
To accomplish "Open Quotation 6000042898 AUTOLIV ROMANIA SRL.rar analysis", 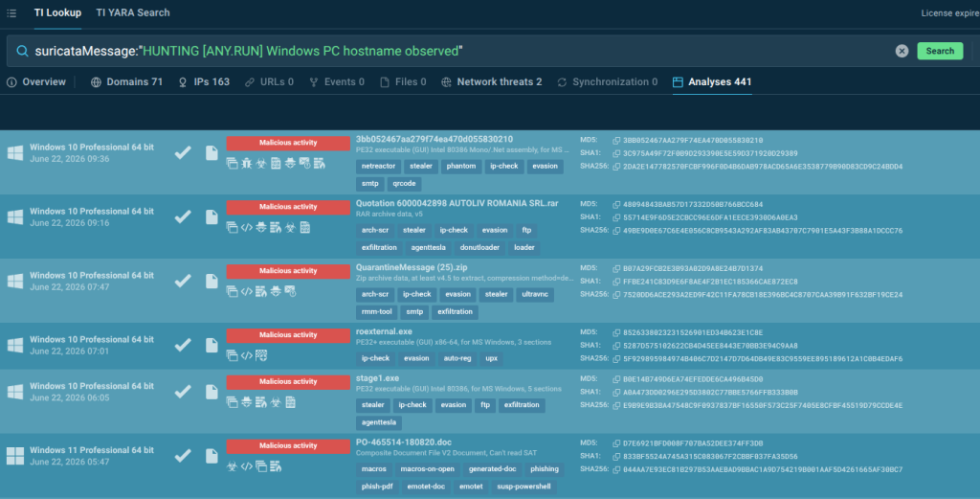I will [457, 203].
